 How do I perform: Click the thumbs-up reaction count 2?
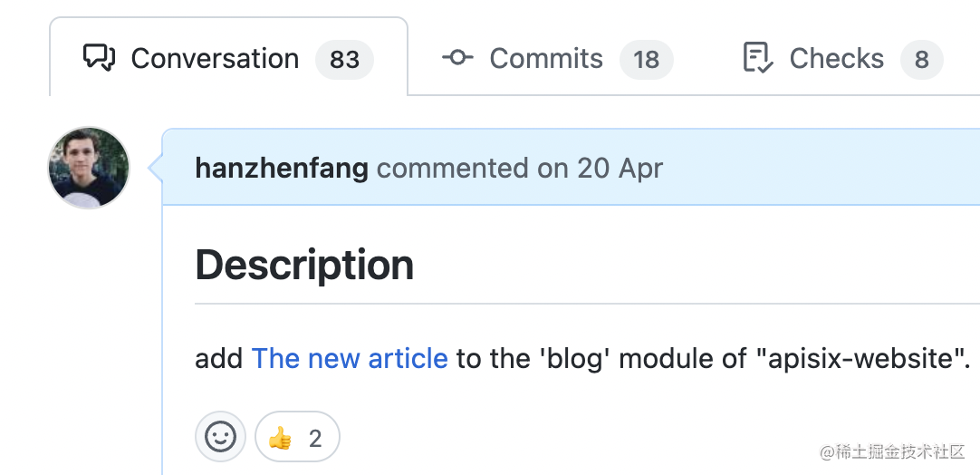(315, 439)
